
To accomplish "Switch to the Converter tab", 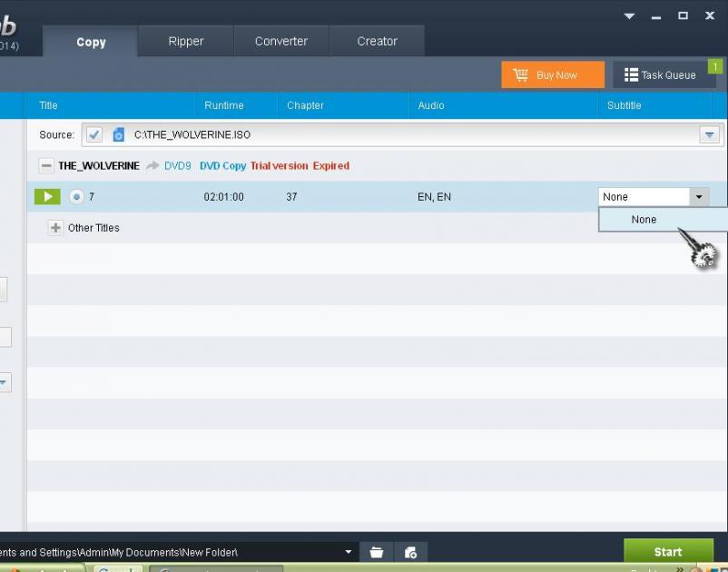I will (x=281, y=42).
